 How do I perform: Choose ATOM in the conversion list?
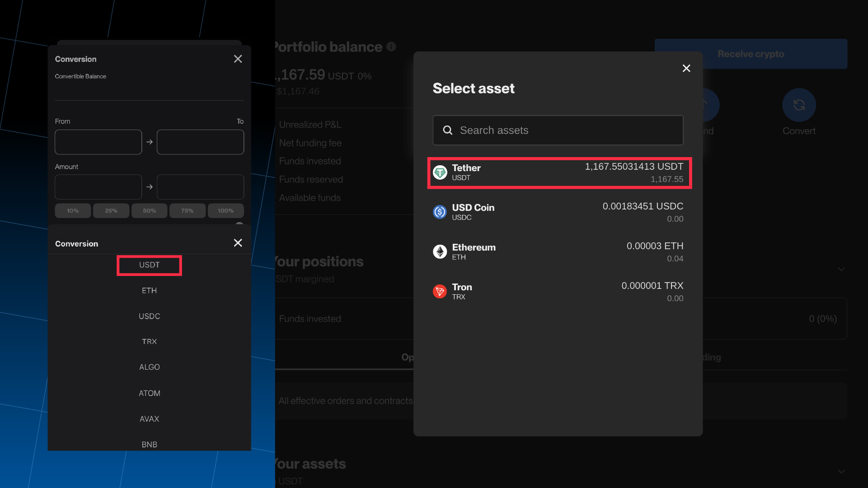coord(149,394)
